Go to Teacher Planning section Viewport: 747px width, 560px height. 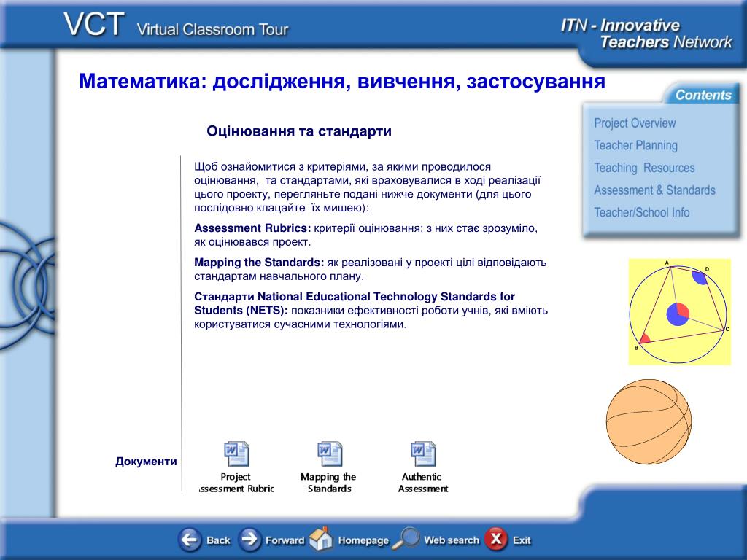635,145
